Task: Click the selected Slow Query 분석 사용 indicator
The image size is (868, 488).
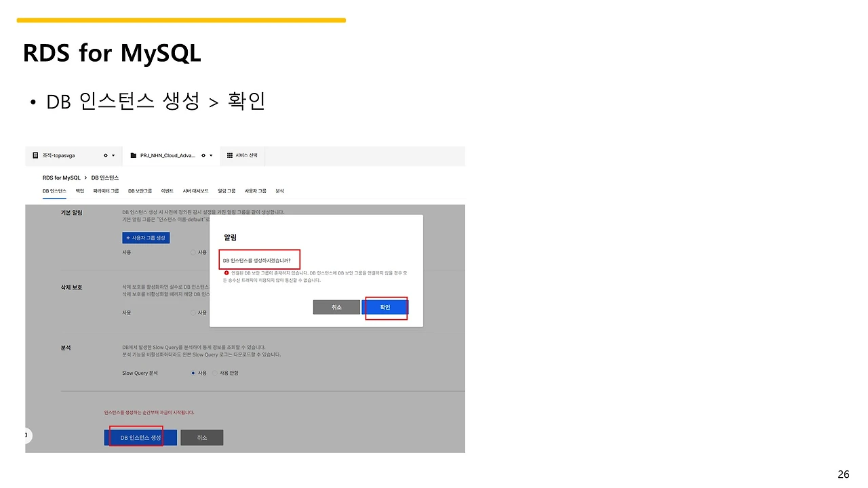Action: (193, 373)
